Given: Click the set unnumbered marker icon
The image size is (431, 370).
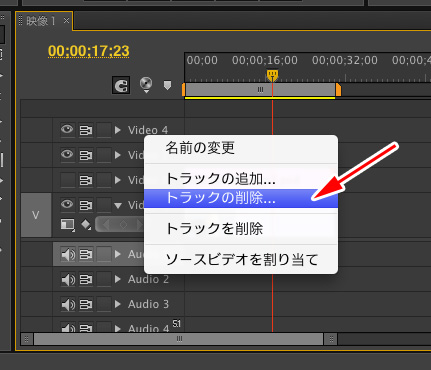Looking at the screenshot, I should [x=167, y=85].
